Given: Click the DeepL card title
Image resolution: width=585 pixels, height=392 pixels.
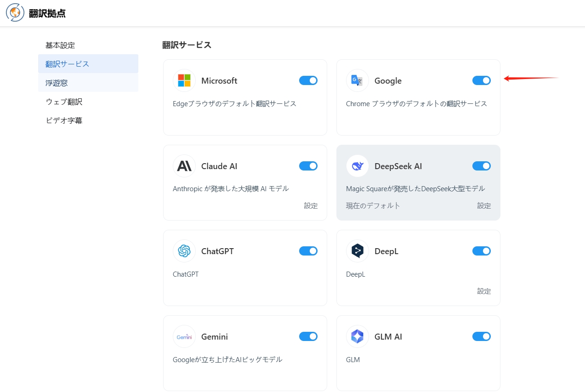Looking at the screenshot, I should [386, 251].
